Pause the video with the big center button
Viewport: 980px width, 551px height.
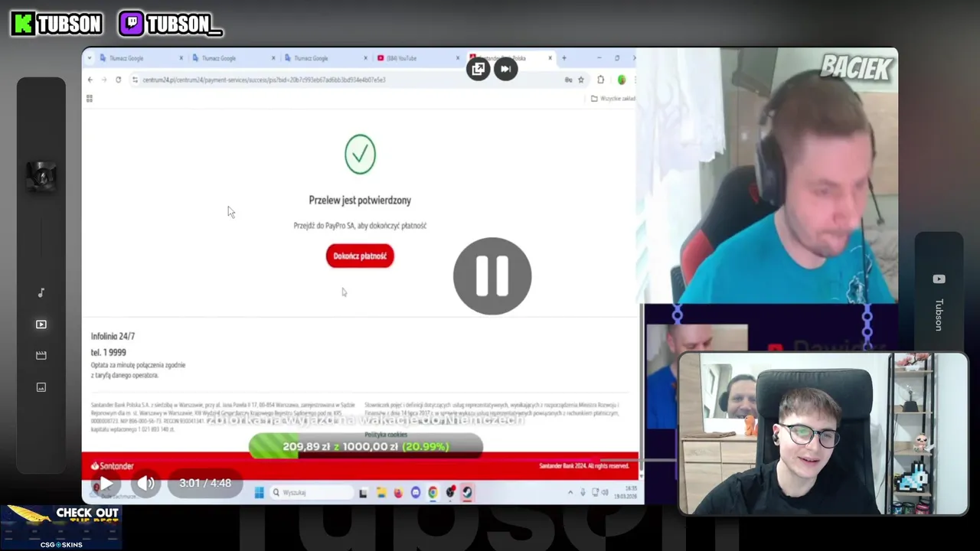(x=492, y=275)
